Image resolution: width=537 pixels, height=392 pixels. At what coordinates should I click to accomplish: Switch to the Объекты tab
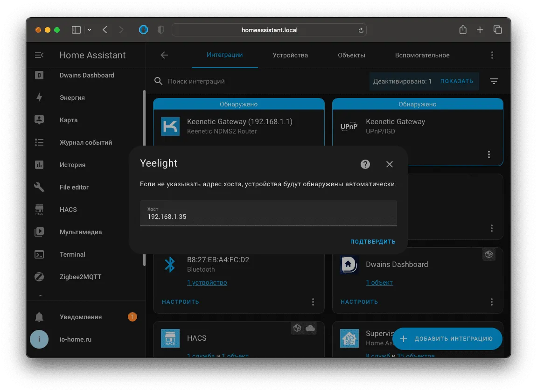(x=351, y=55)
